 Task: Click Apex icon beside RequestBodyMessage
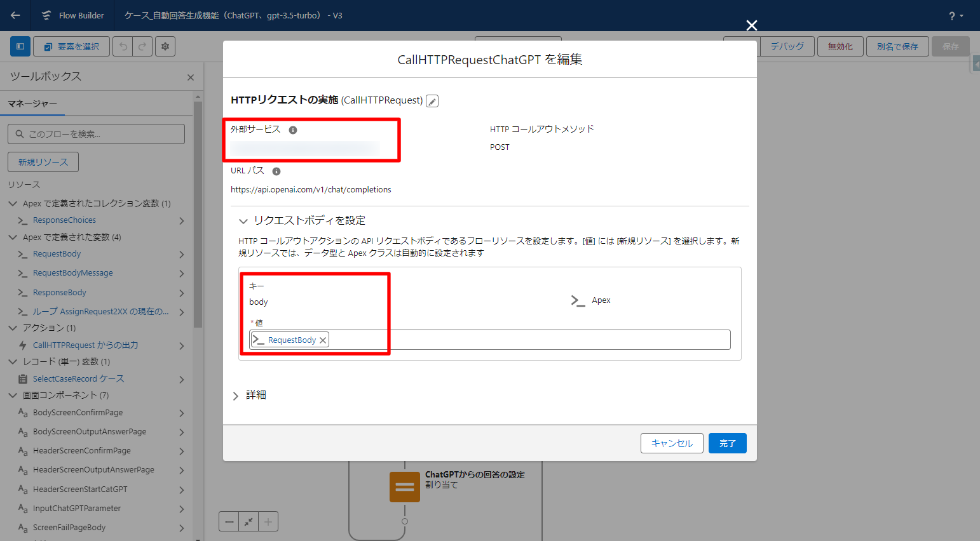(x=23, y=274)
